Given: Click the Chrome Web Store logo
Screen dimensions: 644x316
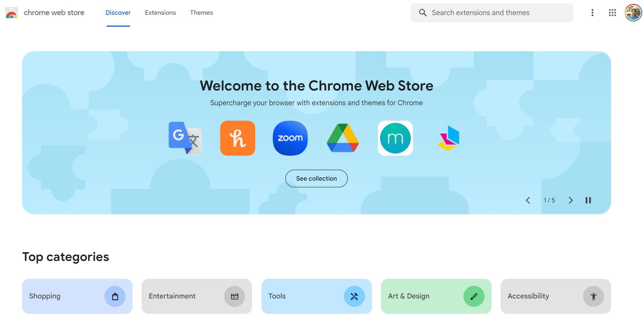Looking at the screenshot, I should pos(12,13).
